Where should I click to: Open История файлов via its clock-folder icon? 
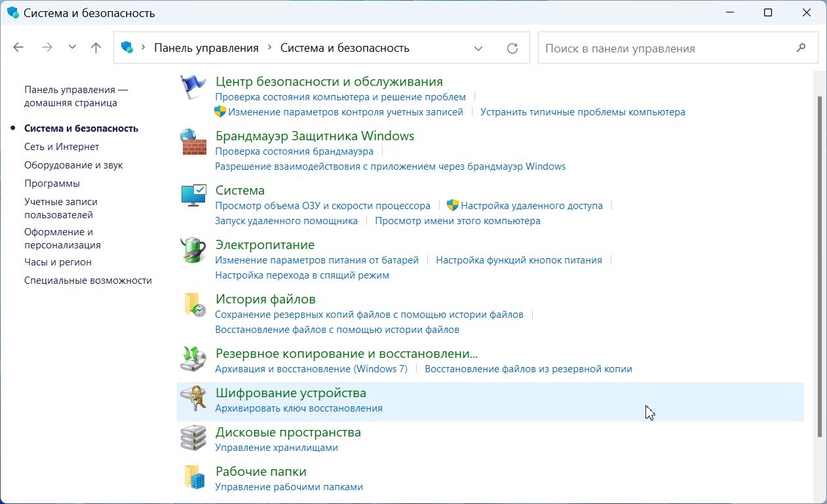(192, 304)
